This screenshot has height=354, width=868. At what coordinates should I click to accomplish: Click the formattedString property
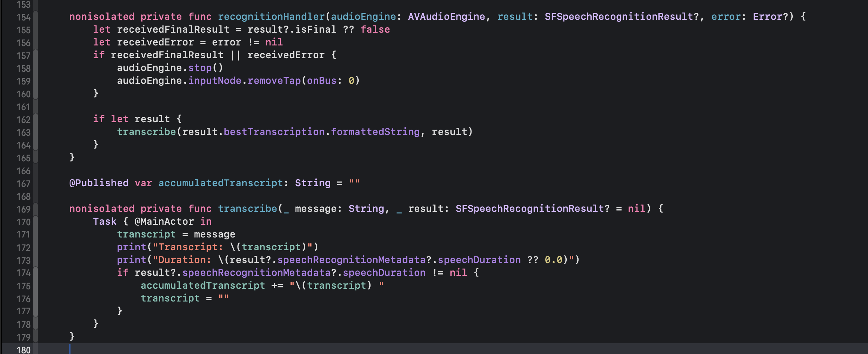point(375,132)
